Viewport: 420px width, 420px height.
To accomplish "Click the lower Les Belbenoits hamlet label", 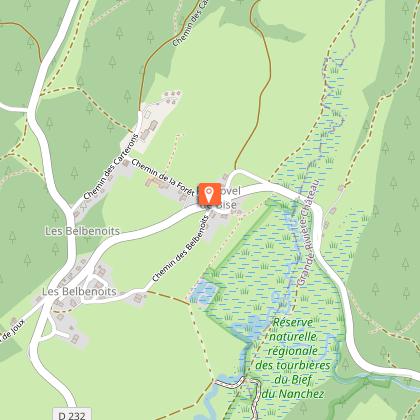I will [79, 291].
